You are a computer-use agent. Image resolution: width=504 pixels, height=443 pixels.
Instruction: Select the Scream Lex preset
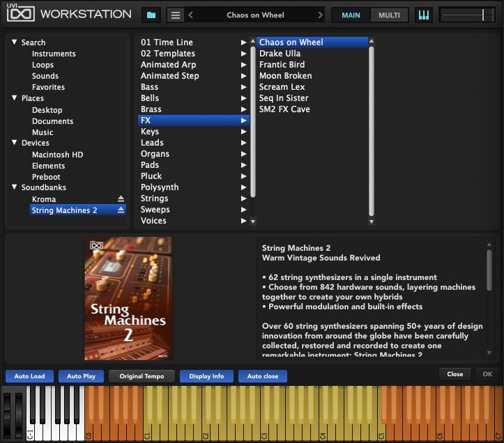click(x=312, y=87)
